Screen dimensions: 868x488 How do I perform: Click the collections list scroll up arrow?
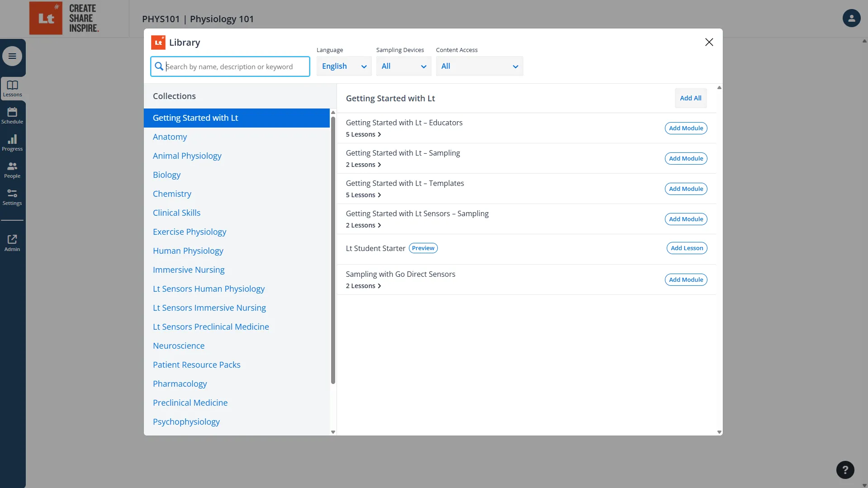[x=333, y=112]
